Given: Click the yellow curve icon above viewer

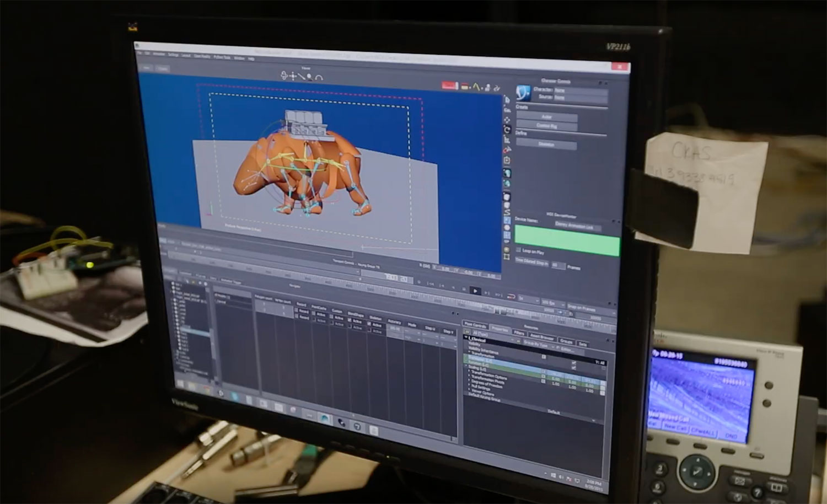Looking at the screenshot, I should point(476,87).
